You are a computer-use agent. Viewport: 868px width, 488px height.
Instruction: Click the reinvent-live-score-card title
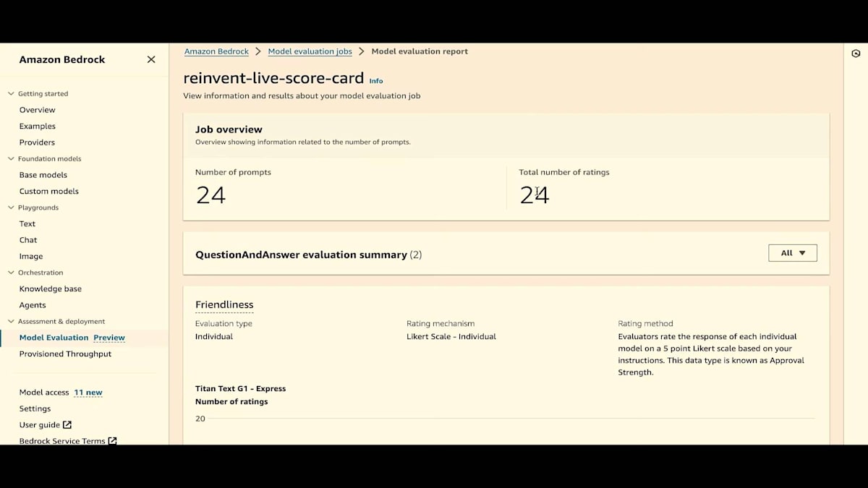point(273,78)
